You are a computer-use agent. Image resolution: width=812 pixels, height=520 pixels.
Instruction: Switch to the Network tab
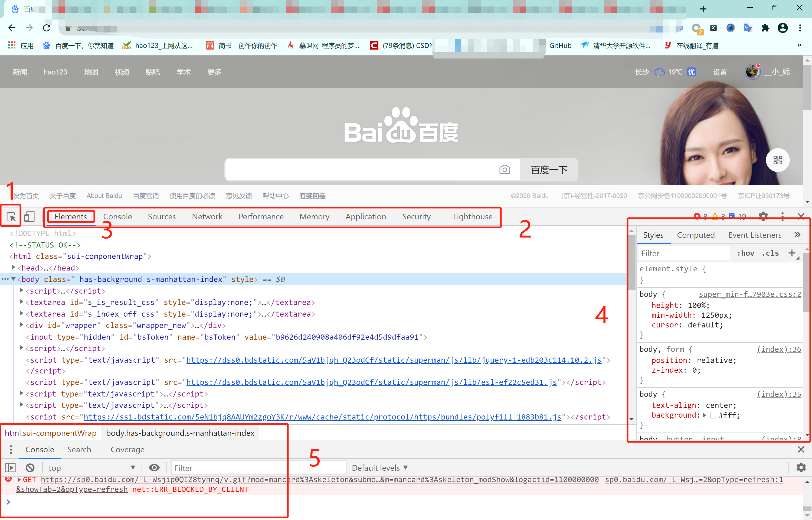pyautogui.click(x=207, y=216)
